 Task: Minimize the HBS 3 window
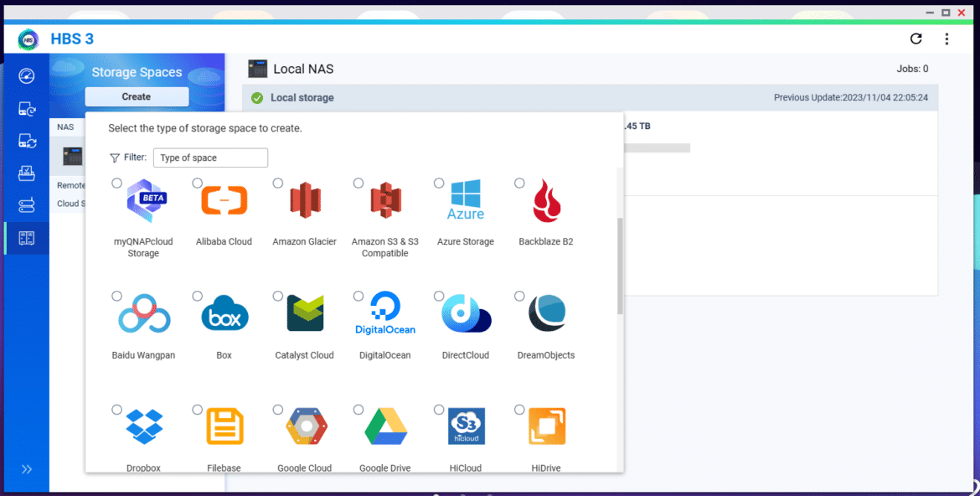(930, 13)
